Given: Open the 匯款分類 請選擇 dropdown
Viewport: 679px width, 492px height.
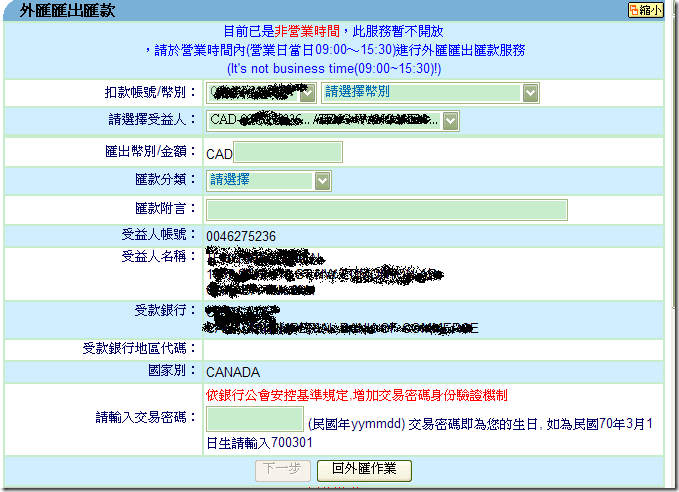Looking at the screenshot, I should pyautogui.click(x=269, y=181).
